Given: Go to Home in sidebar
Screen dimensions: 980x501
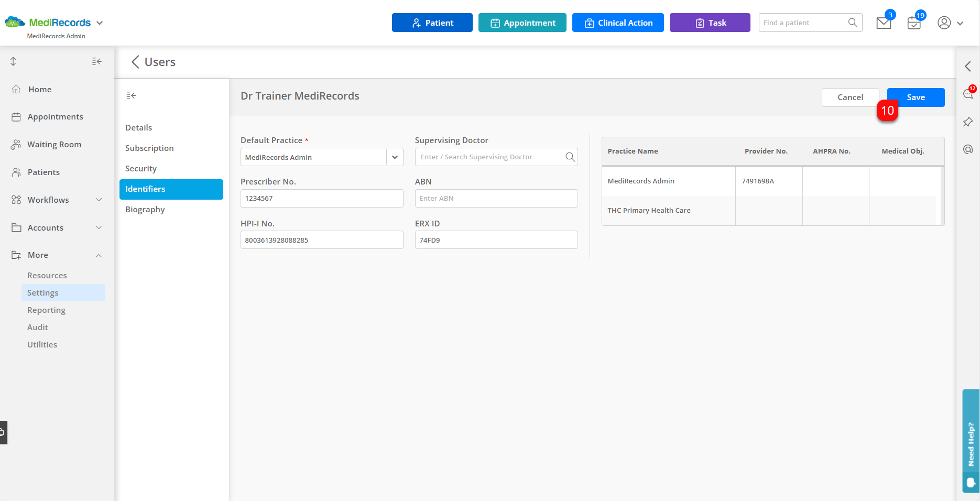Looking at the screenshot, I should pyautogui.click(x=40, y=89).
